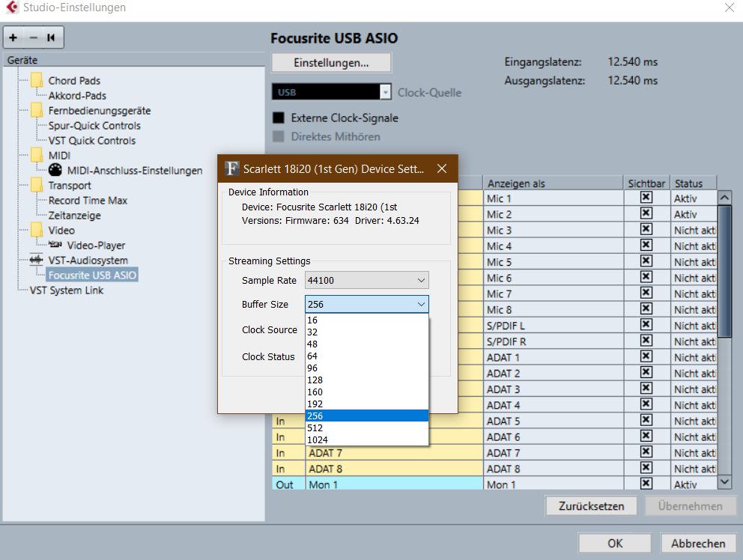The width and height of the screenshot is (743, 560).
Task: Click the port list vertical scrollbar thumb
Action: 724,272
